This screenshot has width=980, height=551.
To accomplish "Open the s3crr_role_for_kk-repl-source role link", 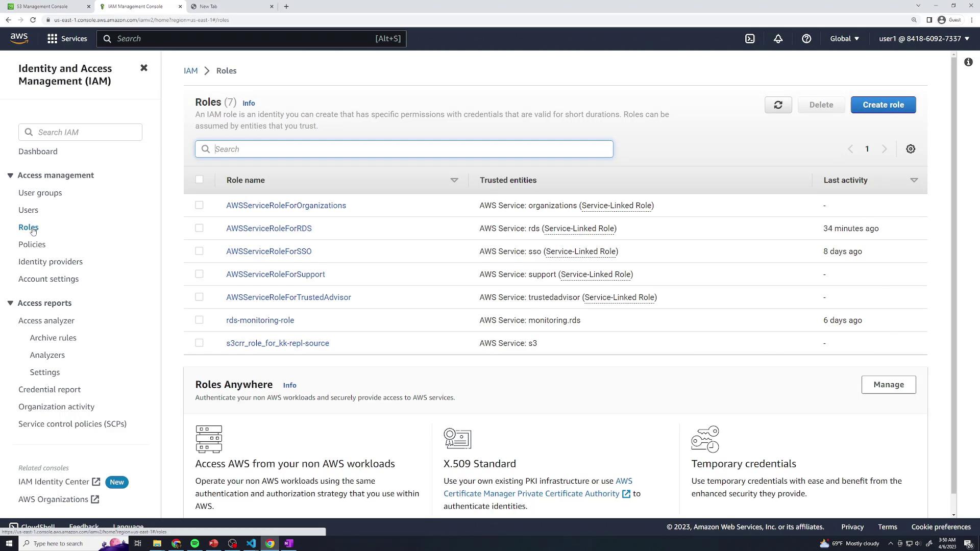I will click(278, 343).
